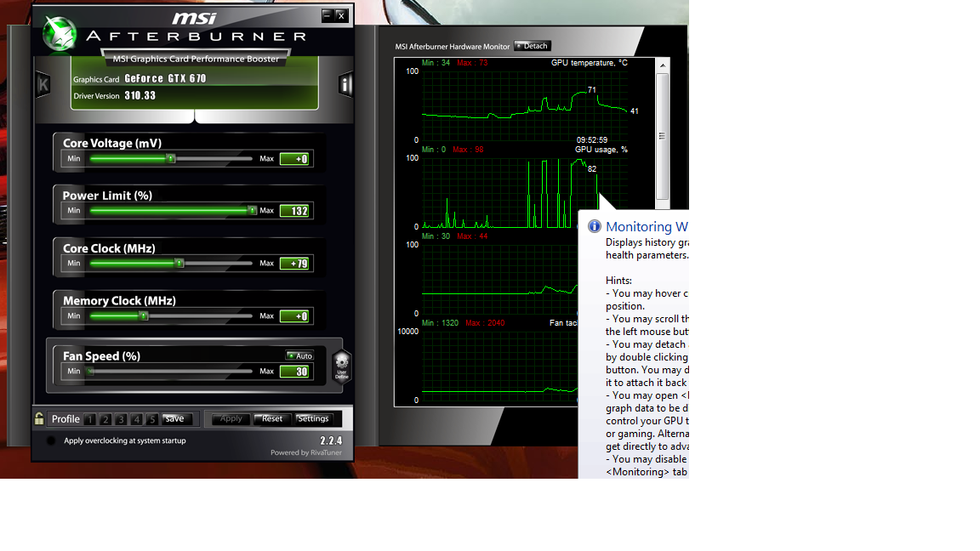
Task: Enable Apply overclocking at system startup
Action: pos(51,440)
